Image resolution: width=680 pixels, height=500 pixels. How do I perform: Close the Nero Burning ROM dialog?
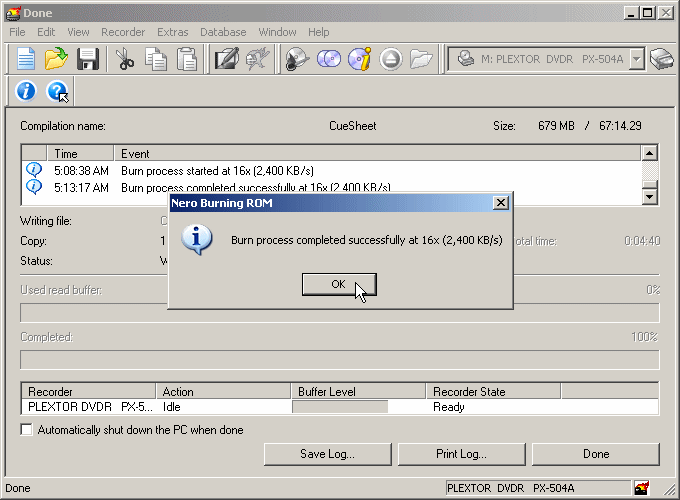click(x=501, y=203)
